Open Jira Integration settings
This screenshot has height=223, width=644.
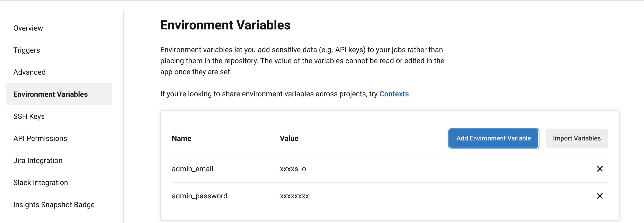click(38, 160)
